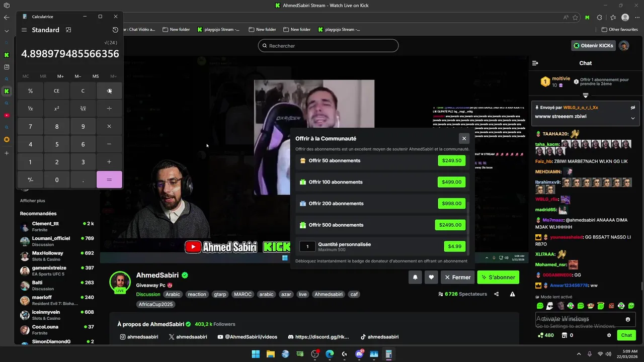Click the MS memory store button
Screen dimensions: 644x362
96,76
